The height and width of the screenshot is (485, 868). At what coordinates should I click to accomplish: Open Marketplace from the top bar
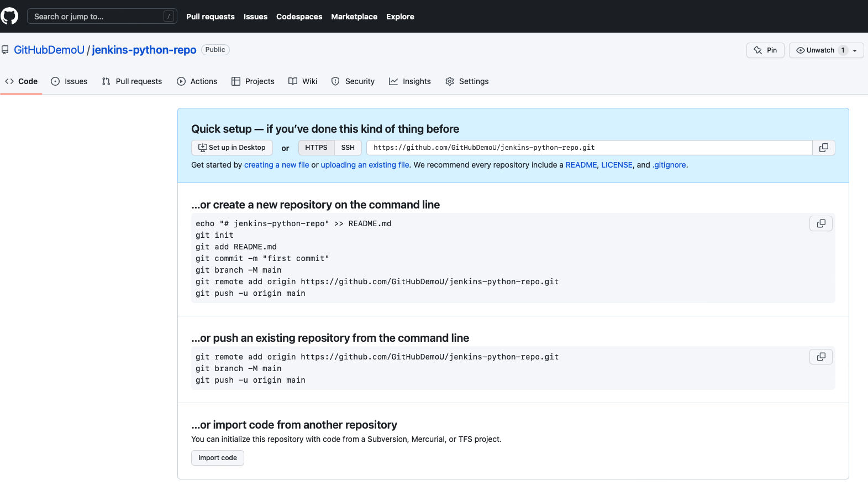pos(354,17)
